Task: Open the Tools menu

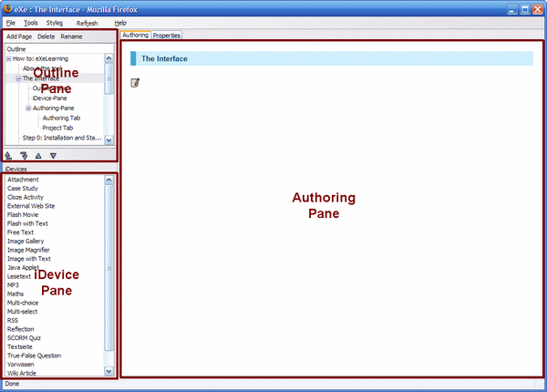Action: (x=31, y=22)
